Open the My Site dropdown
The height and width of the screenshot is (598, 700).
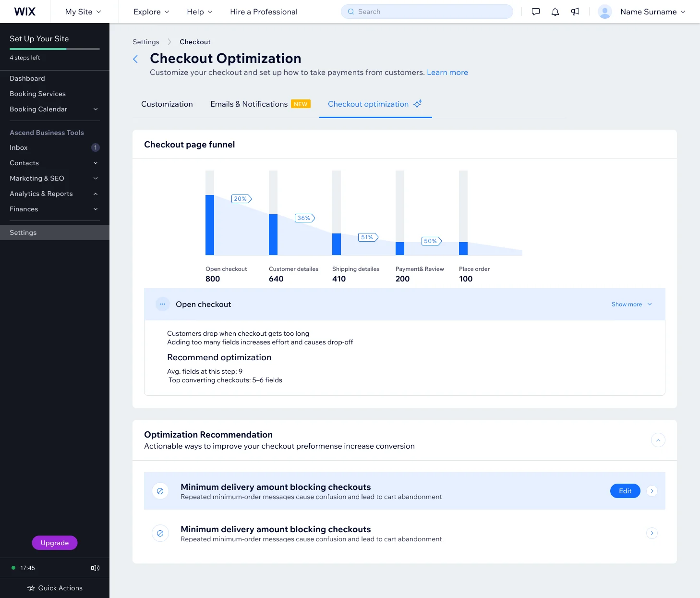coord(83,12)
